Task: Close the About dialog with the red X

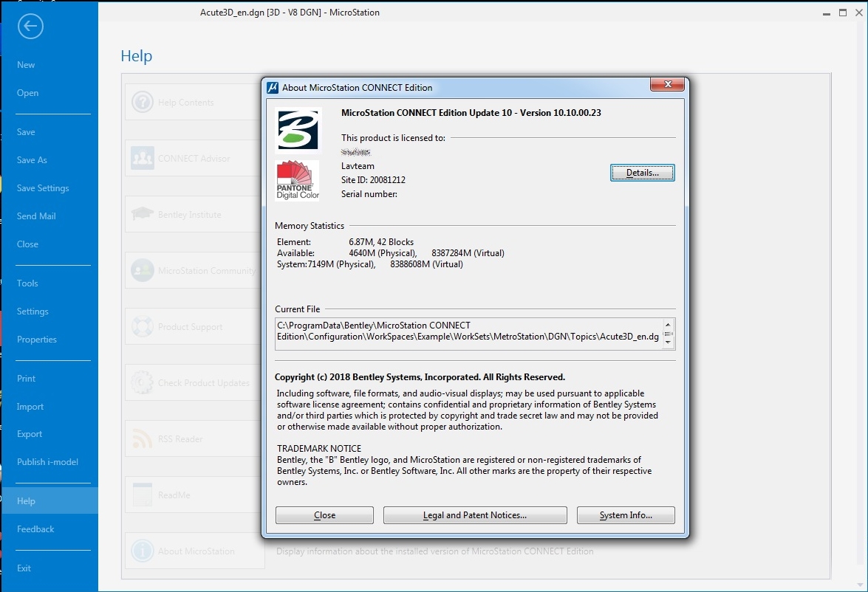Action: (668, 84)
